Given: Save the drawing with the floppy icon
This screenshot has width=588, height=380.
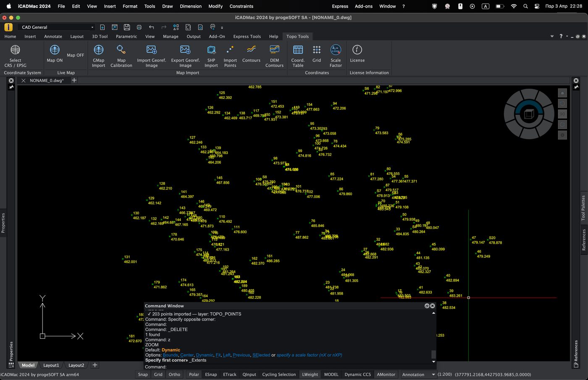Looking at the screenshot, I should pyautogui.click(x=126, y=27).
